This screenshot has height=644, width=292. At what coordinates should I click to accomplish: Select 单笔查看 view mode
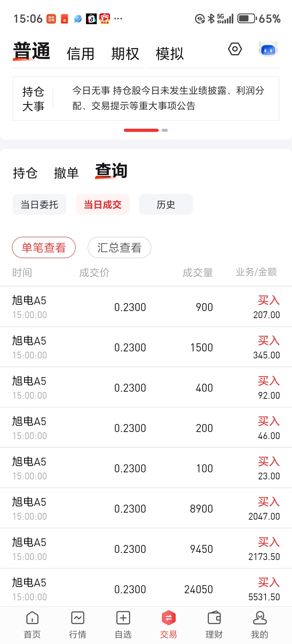click(44, 247)
